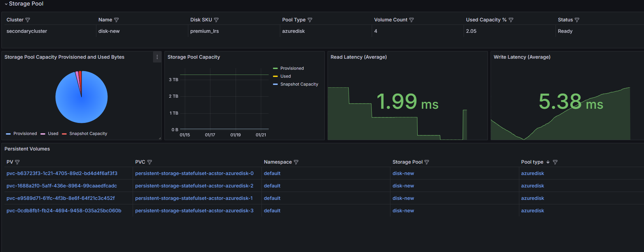
Task: Filter by Used Capacity % column
Action: point(511,20)
